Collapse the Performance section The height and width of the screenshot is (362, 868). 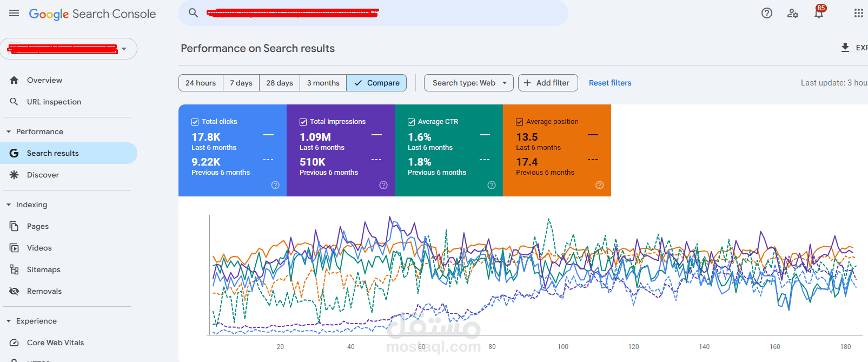pos(9,131)
